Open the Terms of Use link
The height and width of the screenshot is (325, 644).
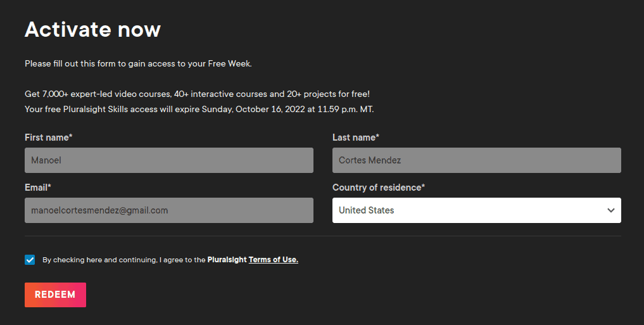pos(273,260)
